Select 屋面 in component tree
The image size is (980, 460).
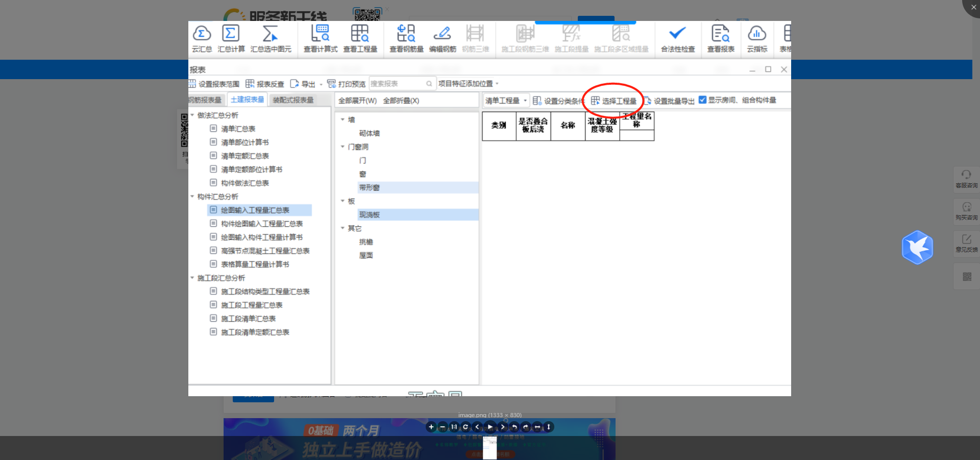coord(366,255)
